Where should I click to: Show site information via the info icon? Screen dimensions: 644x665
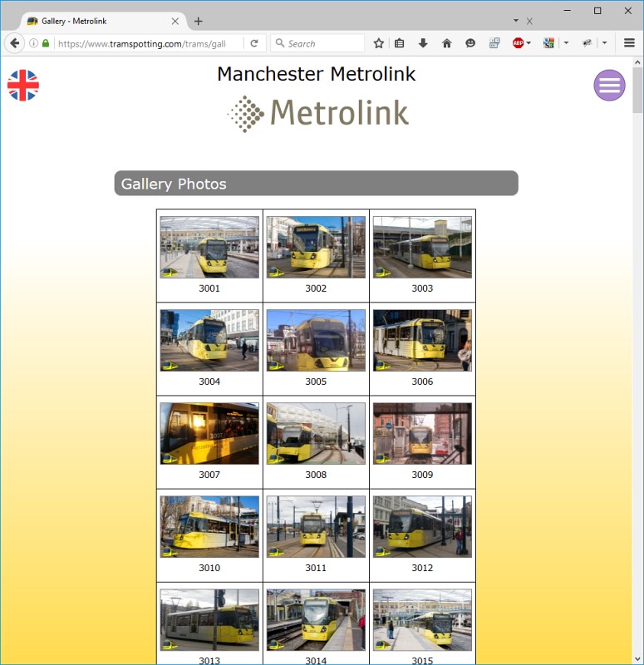coord(33,43)
